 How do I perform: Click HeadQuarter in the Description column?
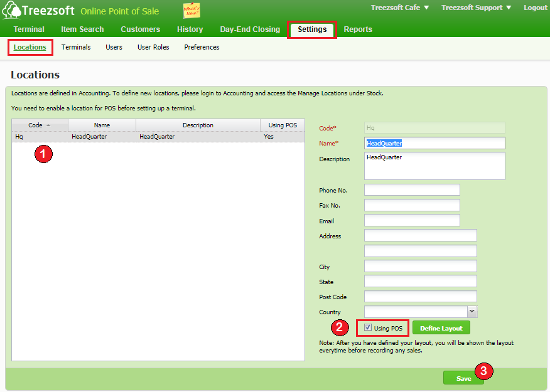pos(157,137)
